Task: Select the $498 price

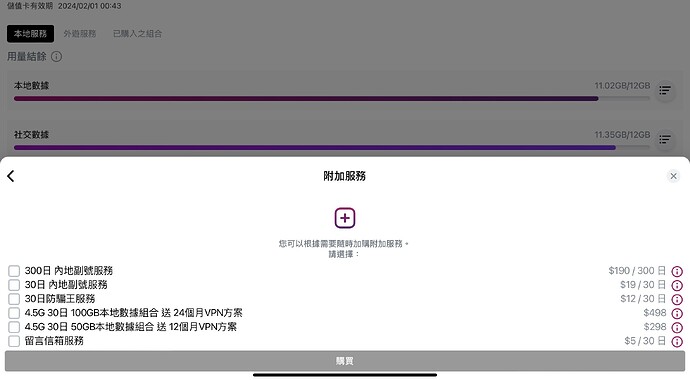Action: click(655, 313)
